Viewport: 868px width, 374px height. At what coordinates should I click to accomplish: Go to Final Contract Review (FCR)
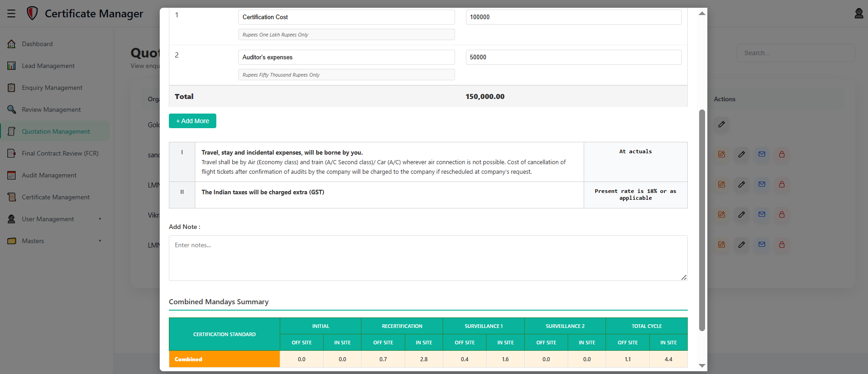60,153
